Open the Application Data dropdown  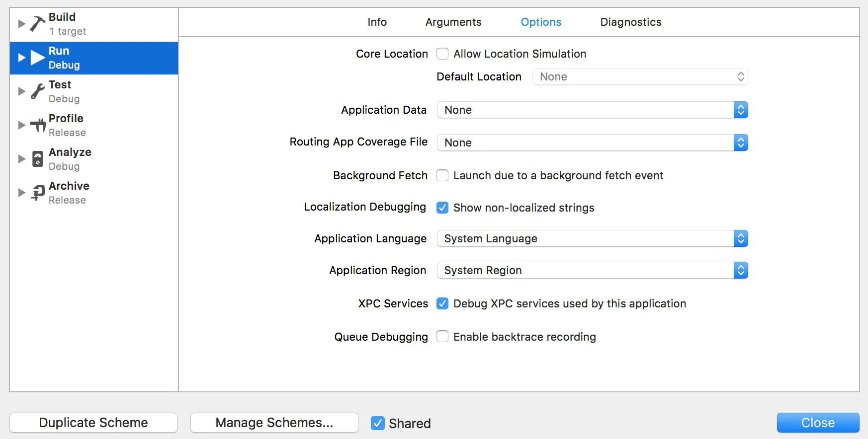(x=592, y=110)
